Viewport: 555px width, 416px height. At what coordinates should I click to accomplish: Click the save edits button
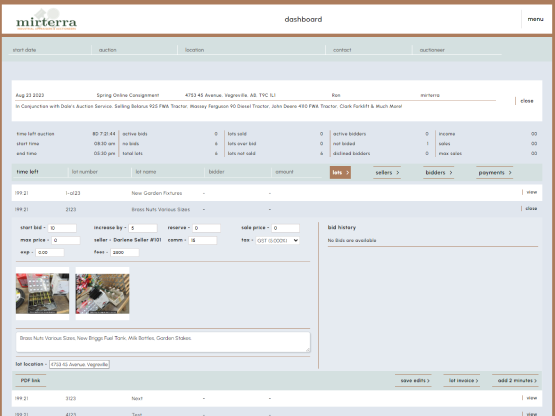click(x=413, y=381)
